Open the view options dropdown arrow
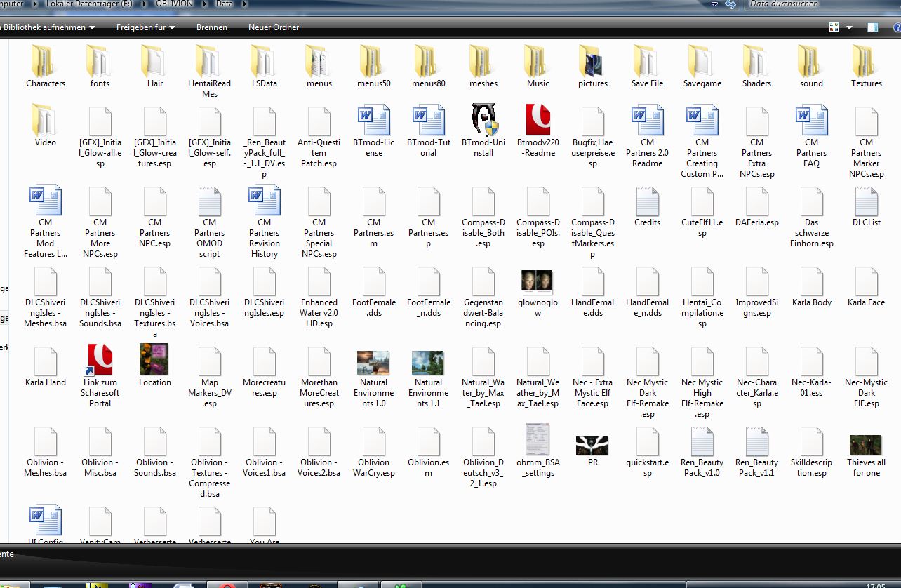This screenshot has height=588, width=901. pyautogui.click(x=849, y=27)
